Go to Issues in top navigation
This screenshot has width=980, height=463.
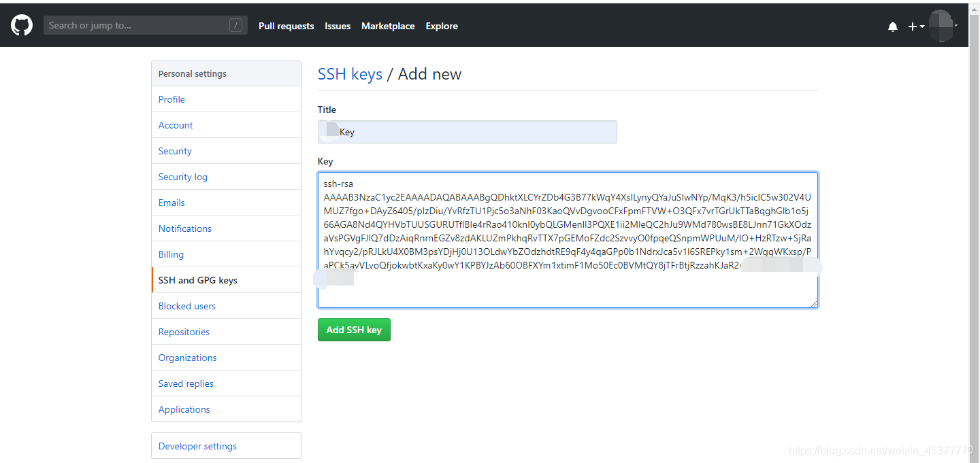[338, 26]
